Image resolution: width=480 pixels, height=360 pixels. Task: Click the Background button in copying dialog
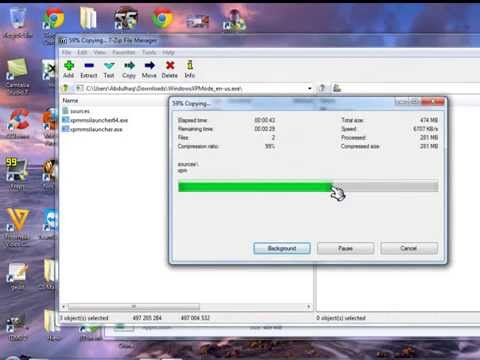click(x=282, y=248)
